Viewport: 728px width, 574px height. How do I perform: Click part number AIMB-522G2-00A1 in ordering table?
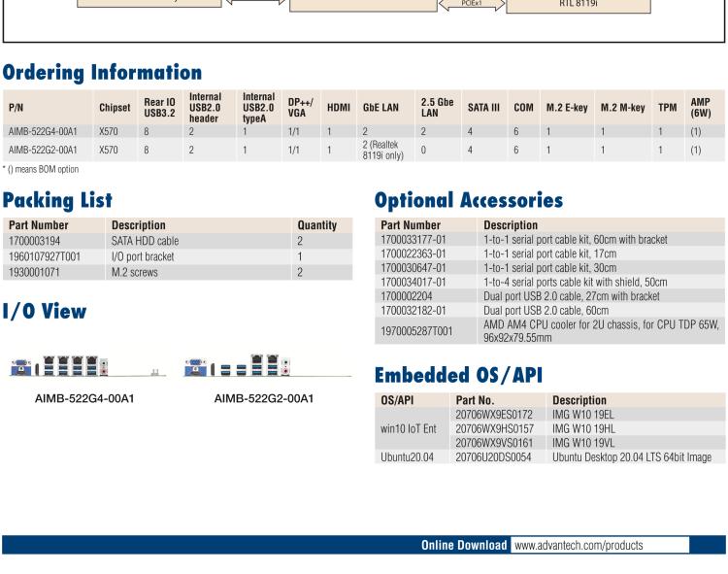43,151
